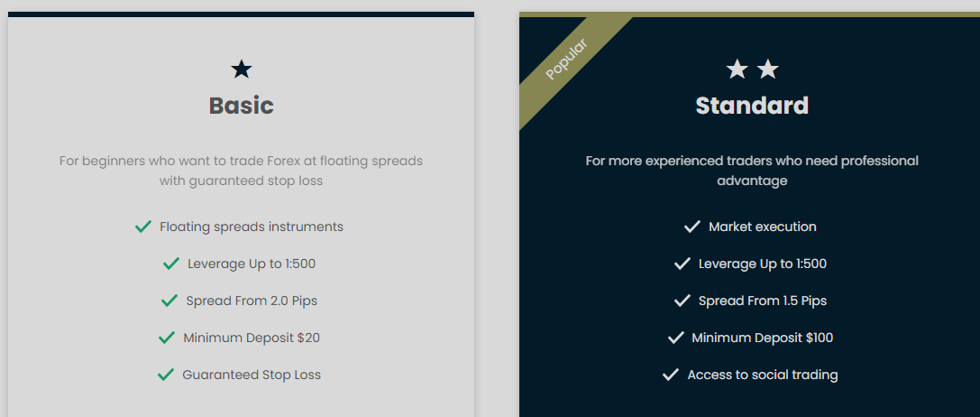Select the Standard plan description paragraph

coord(752,171)
